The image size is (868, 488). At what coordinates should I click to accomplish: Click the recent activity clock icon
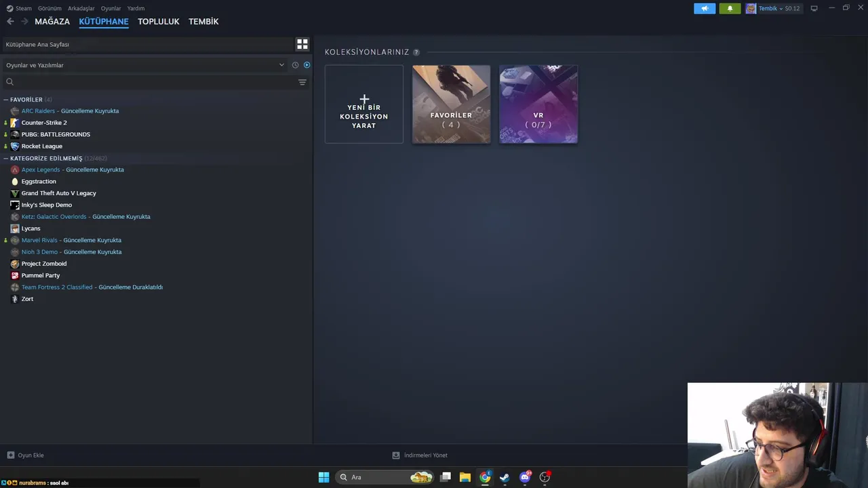295,65
